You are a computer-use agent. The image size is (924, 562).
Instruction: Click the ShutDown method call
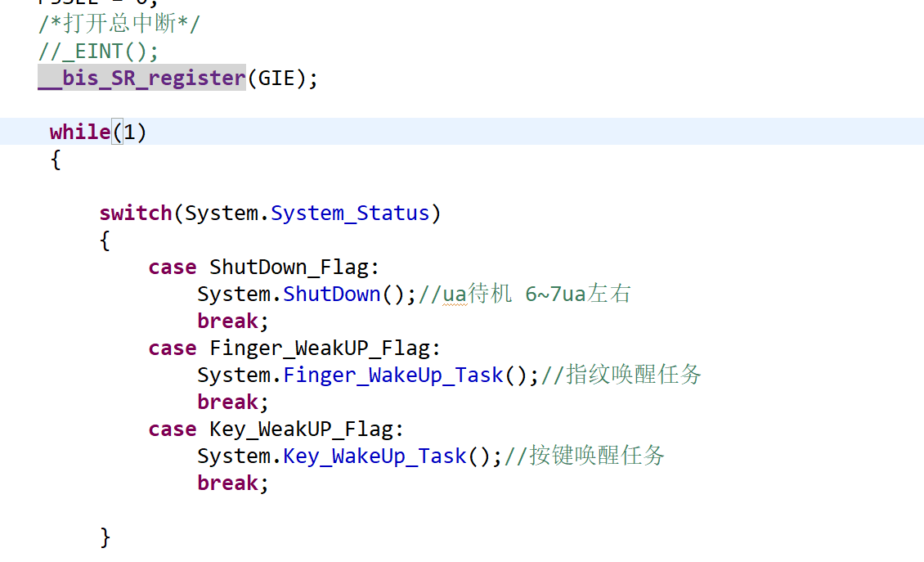[x=332, y=294]
